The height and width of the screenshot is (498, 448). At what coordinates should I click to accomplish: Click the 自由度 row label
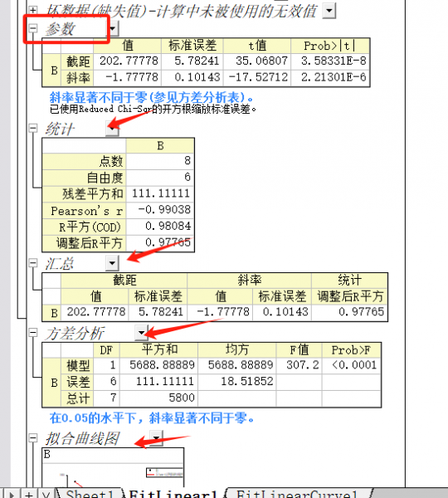(84, 178)
